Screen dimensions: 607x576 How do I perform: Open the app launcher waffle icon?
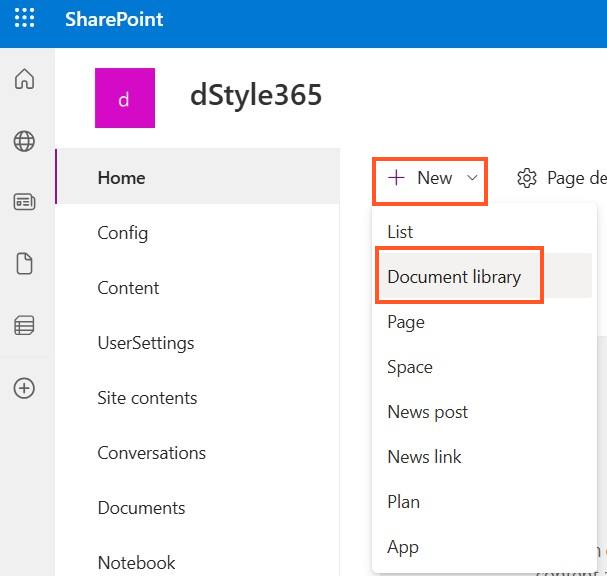tap(24, 18)
